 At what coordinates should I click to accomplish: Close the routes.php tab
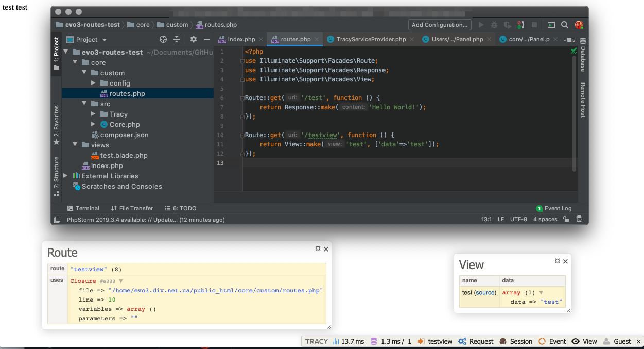[x=317, y=39]
